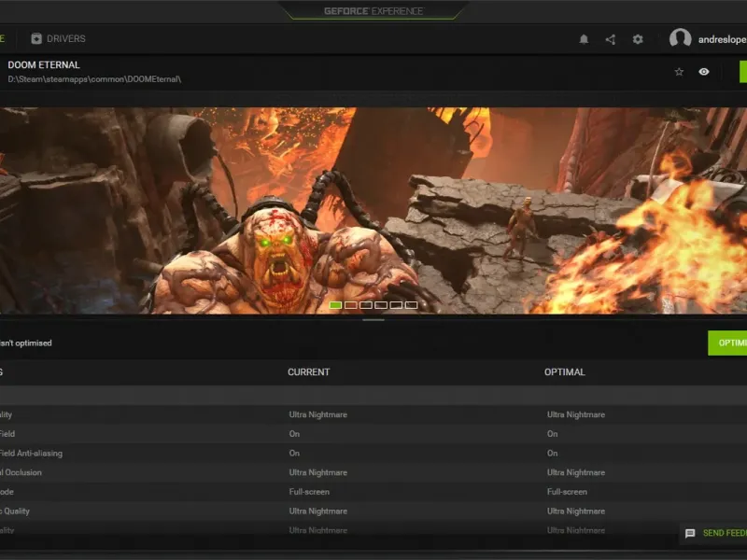Click the divider handle below the screenshot
Screen dimensions: 747x560
[x=373, y=320]
